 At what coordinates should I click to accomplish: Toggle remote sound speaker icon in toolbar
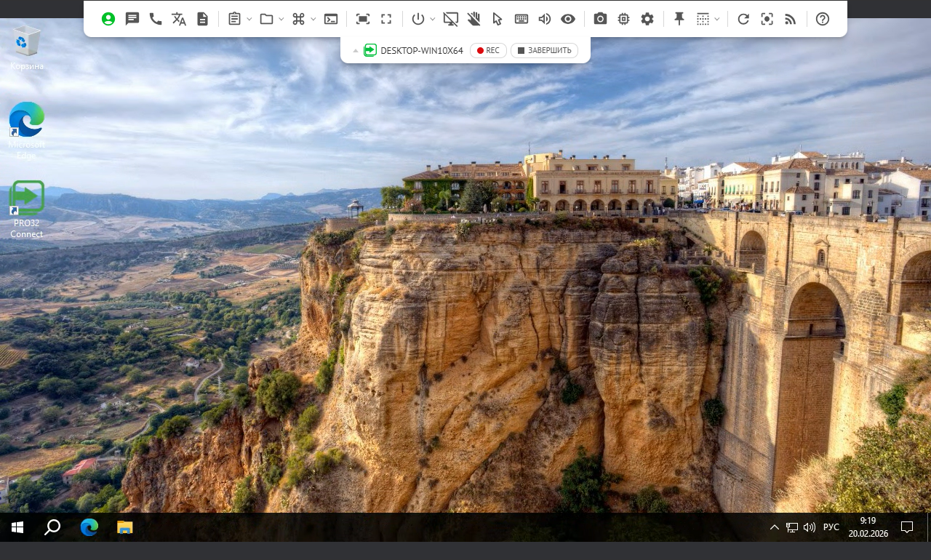(x=544, y=19)
